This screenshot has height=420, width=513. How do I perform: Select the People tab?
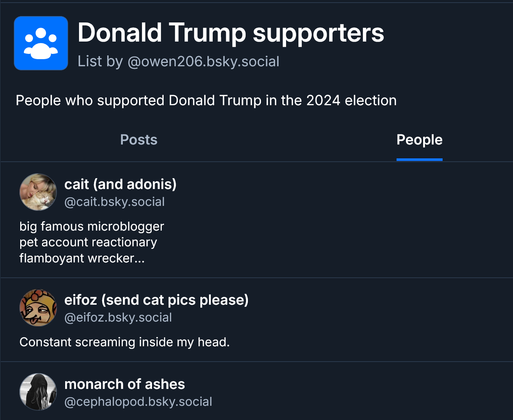419,140
